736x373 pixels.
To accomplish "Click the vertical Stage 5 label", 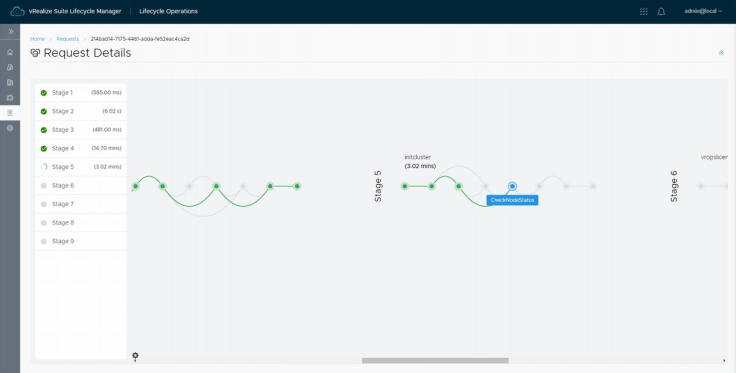I will (x=378, y=186).
